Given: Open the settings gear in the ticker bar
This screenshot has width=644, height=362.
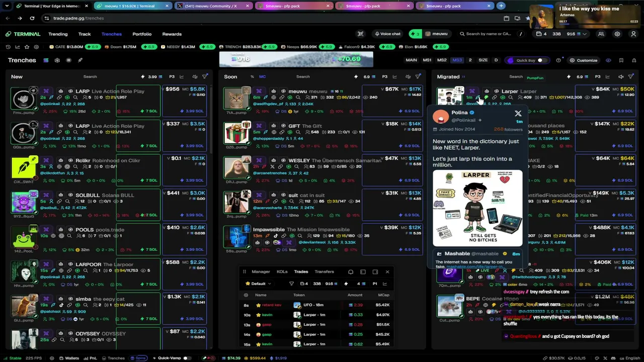Looking at the screenshot, I should click(x=35, y=47).
